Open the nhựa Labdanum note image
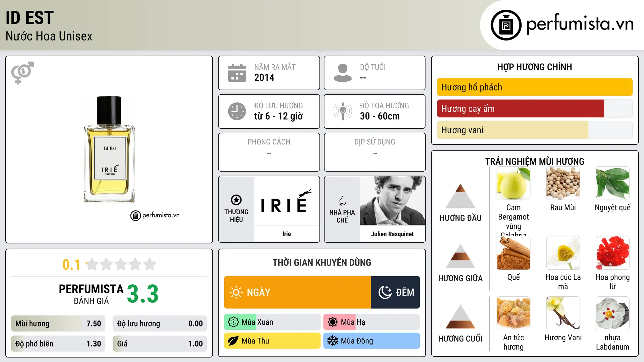This screenshot has height=362, width=644. coord(613,313)
